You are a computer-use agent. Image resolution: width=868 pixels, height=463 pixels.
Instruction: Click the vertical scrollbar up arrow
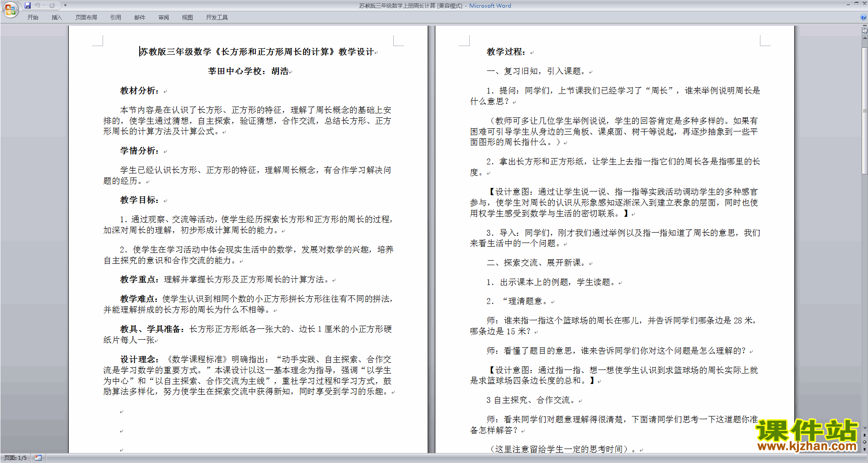tap(865, 38)
